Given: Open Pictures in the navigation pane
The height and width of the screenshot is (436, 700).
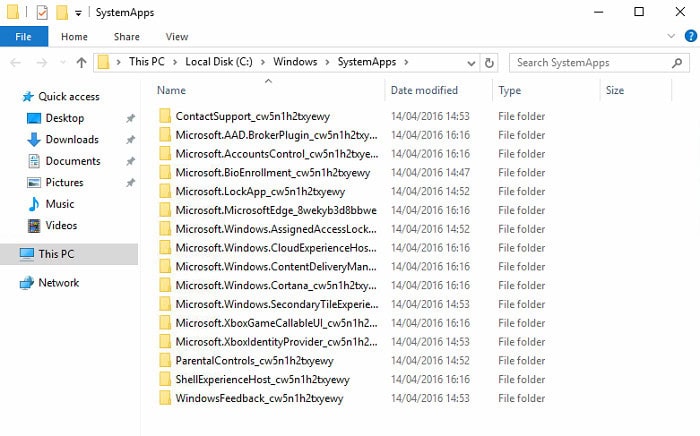Looking at the screenshot, I should point(64,183).
